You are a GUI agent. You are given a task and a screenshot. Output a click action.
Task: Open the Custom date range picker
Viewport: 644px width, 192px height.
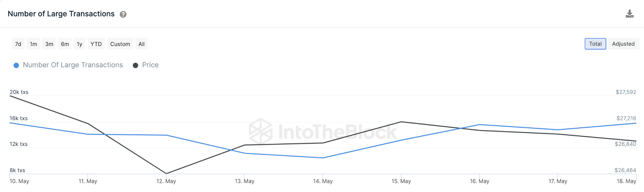point(120,44)
